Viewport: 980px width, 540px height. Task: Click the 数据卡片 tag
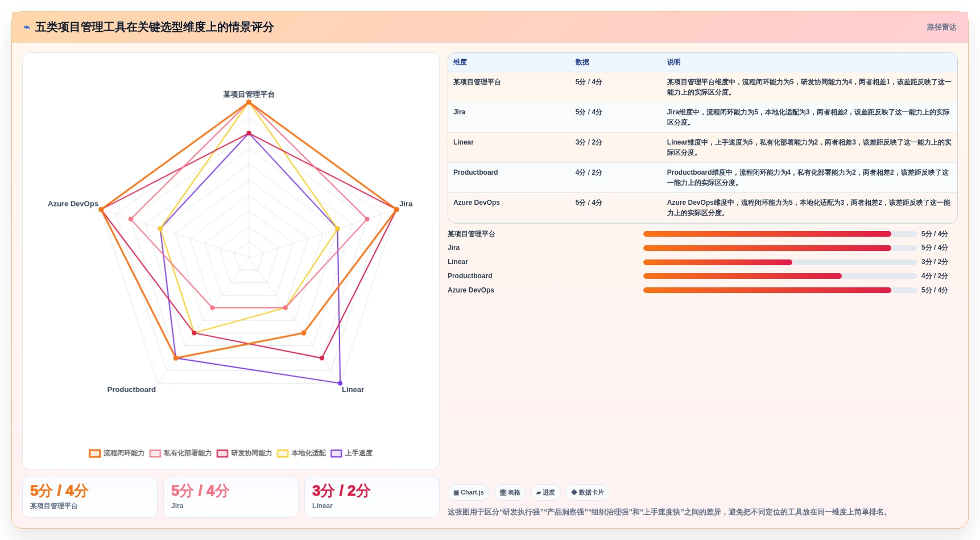click(x=588, y=493)
